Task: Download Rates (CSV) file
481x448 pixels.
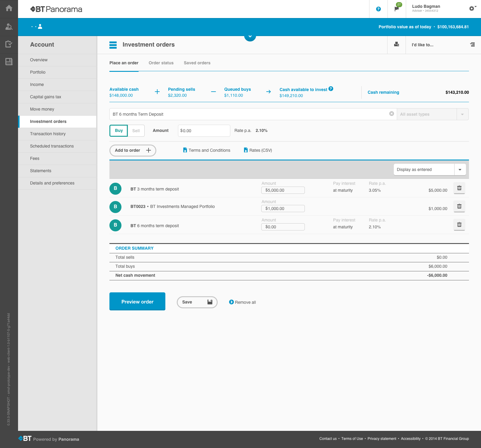Action: click(258, 150)
